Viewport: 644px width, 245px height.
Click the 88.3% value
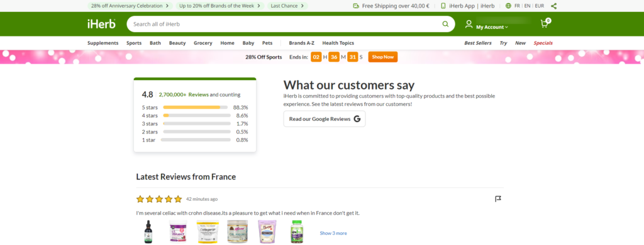[x=241, y=107]
